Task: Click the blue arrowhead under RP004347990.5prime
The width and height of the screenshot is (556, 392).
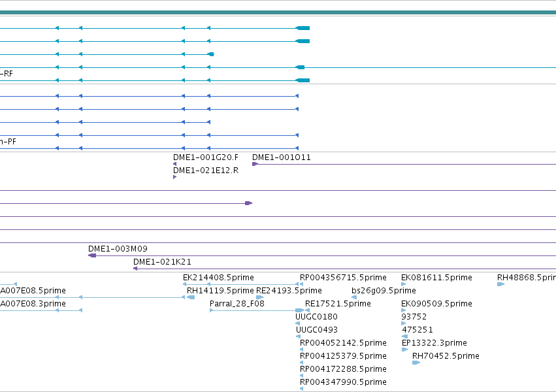Action: (x=301, y=389)
